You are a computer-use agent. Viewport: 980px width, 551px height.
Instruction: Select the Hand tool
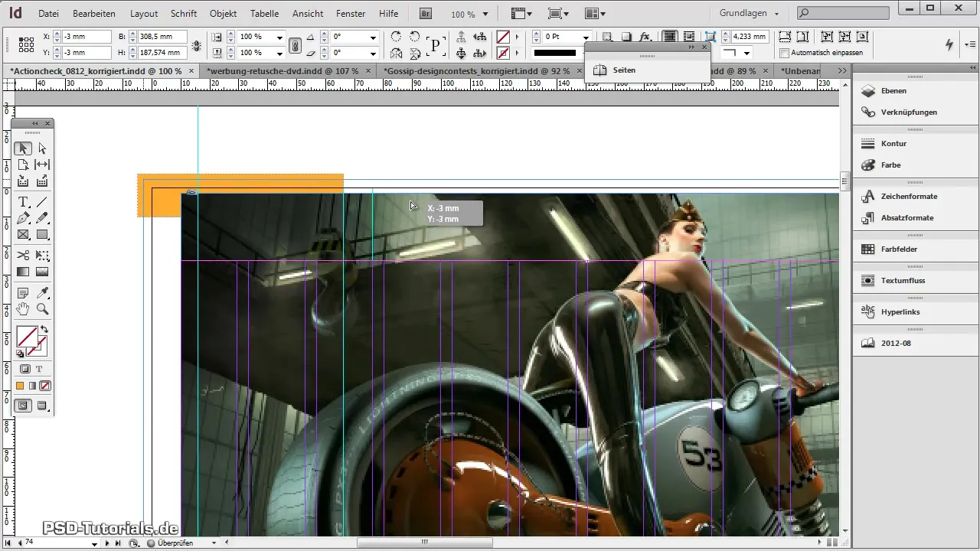[x=23, y=309]
